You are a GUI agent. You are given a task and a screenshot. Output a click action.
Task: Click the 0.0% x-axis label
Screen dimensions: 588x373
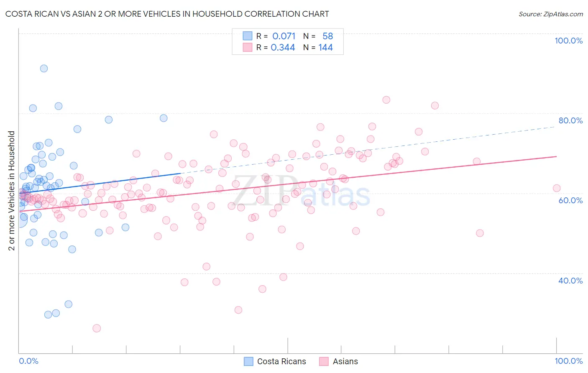point(28,361)
